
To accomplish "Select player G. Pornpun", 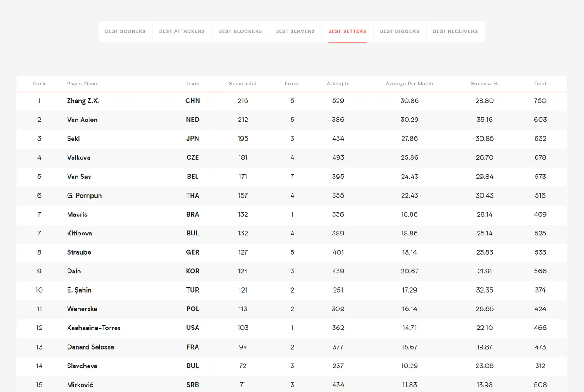I will [84, 195].
